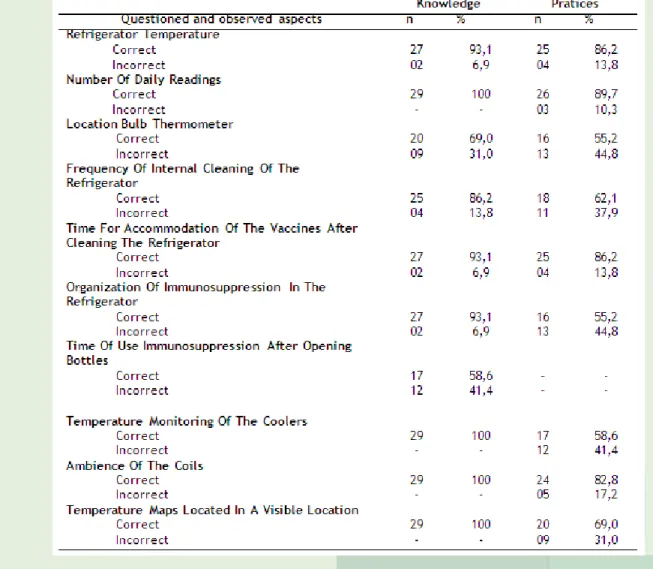Image resolution: width=653 pixels, height=569 pixels.
Task: Click 'Questioned and observed aspects' header text
Action: pos(221,19)
